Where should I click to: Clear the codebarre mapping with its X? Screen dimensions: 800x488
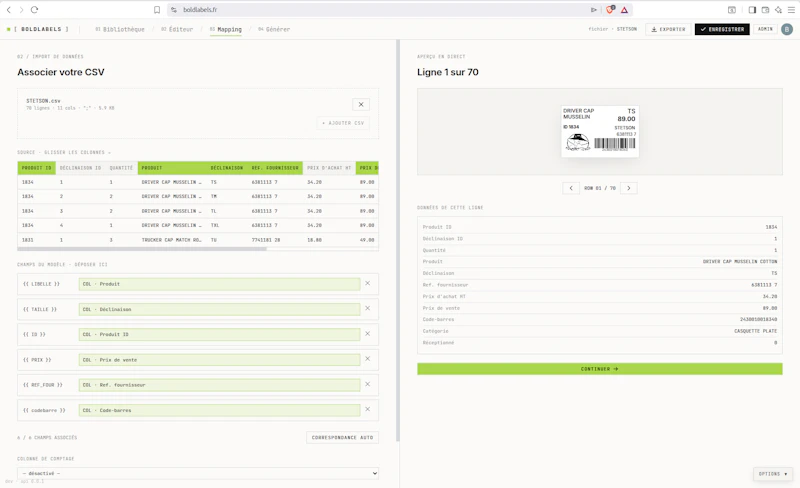click(367, 409)
